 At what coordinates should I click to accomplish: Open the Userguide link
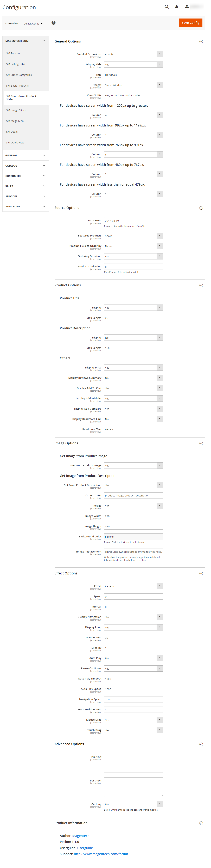tap(85, 848)
